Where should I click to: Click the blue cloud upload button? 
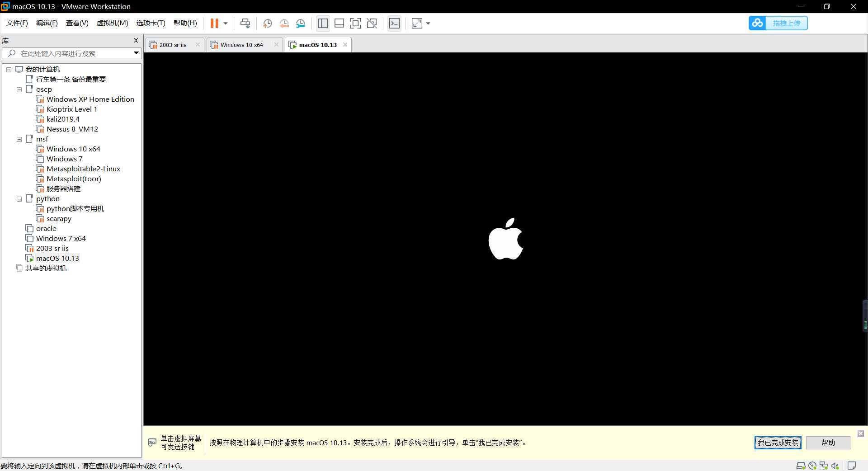coord(778,23)
